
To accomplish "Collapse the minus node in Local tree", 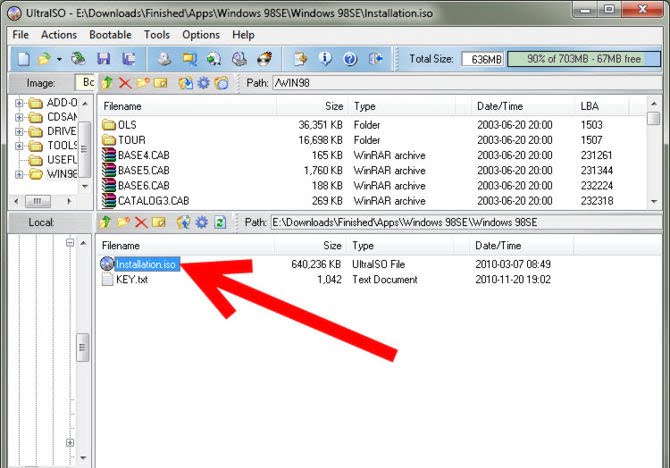I will point(69,243).
